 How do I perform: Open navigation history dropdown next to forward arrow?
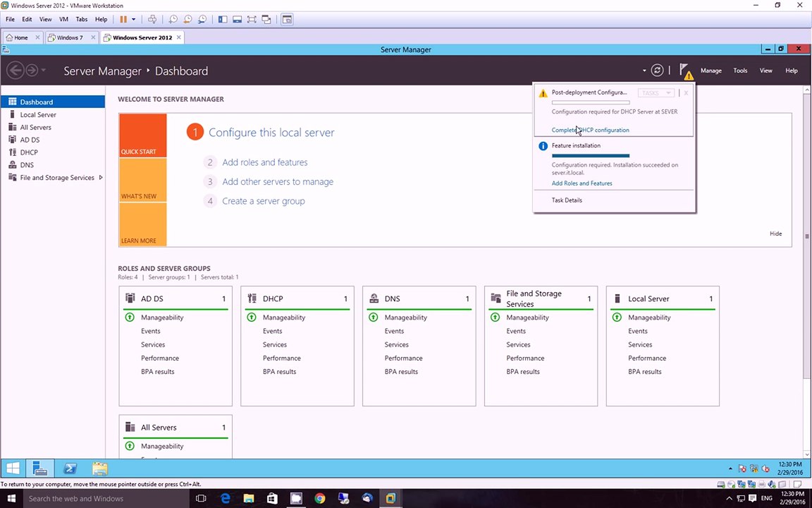(44, 70)
